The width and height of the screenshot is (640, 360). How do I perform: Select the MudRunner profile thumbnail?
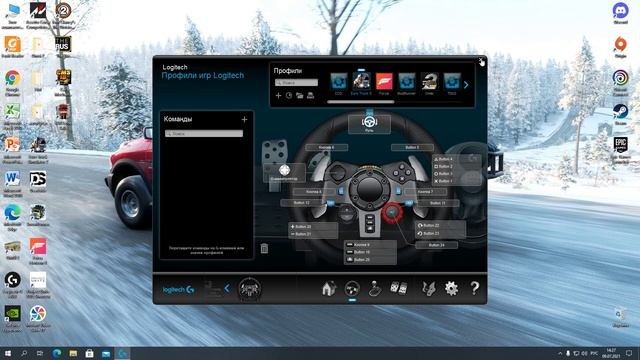click(407, 82)
